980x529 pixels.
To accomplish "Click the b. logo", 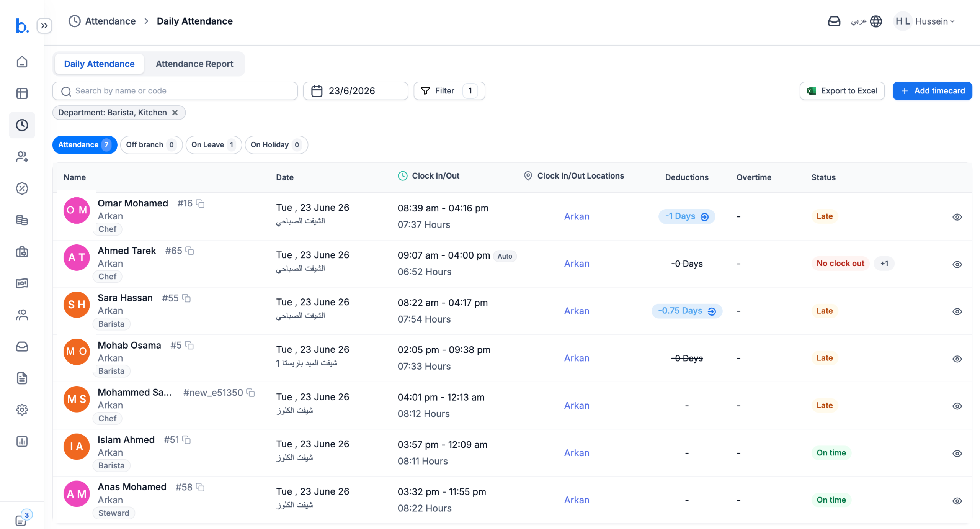I will click(x=22, y=26).
